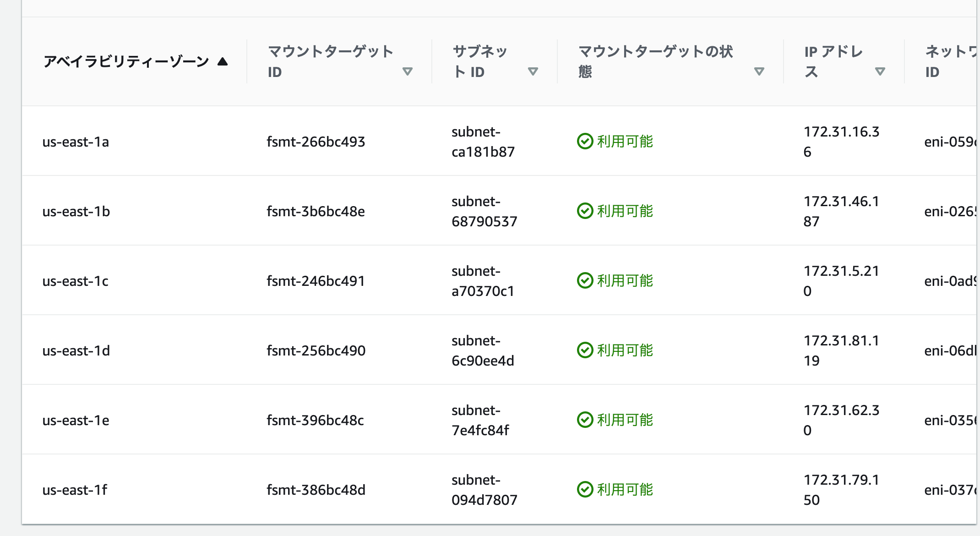Sort by マウントターゲット ID column arrow
This screenshot has width=980, height=536.
coord(407,71)
